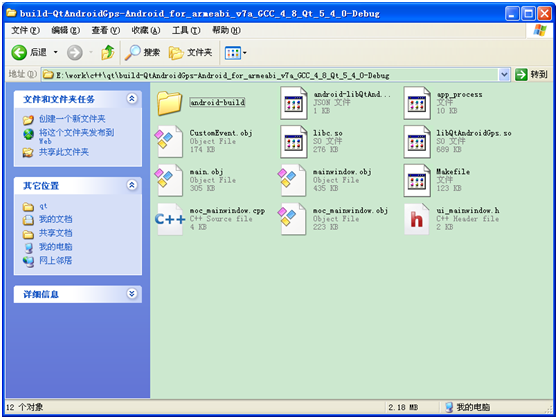Viewport: 558px width, 419px height.
Task: Collapse the Other Places panel
Action: (x=132, y=185)
